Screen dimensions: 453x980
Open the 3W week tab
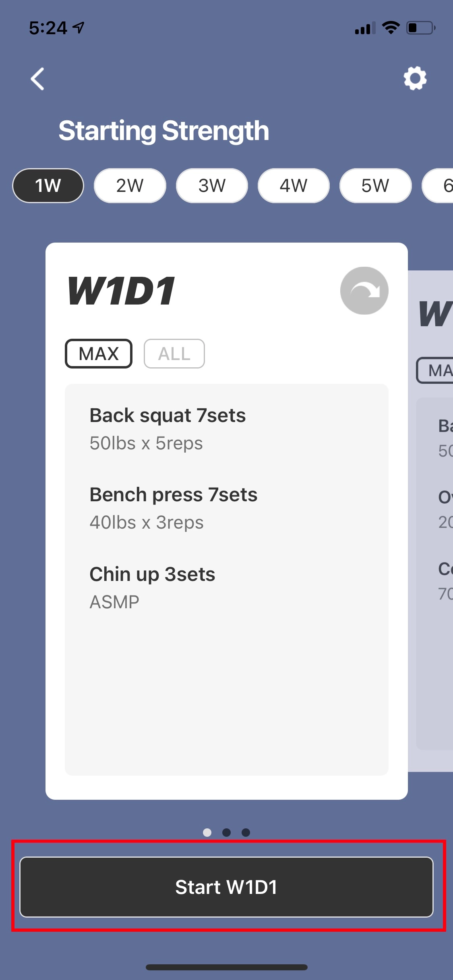[x=212, y=185]
